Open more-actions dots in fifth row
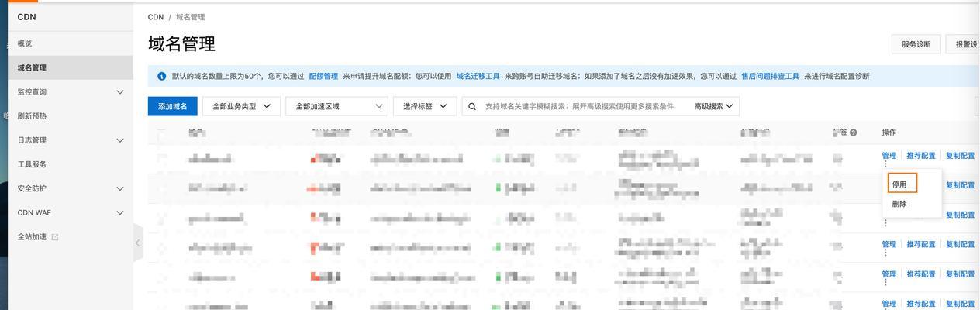The image size is (980, 310). pos(885,282)
